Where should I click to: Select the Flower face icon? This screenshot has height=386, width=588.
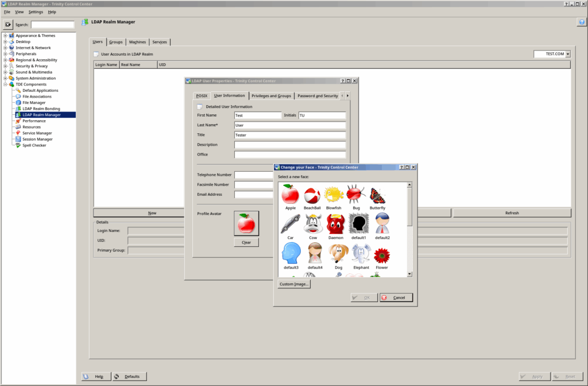(x=381, y=253)
